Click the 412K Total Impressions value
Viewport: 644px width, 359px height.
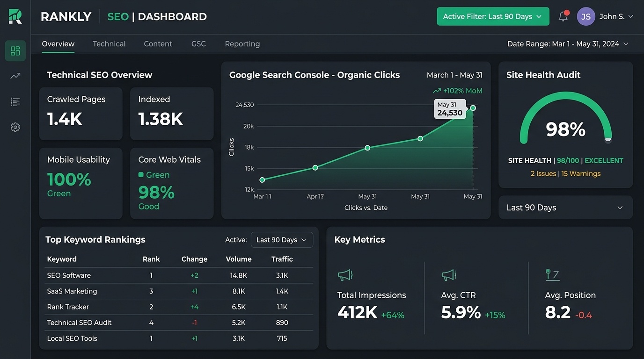click(x=357, y=313)
